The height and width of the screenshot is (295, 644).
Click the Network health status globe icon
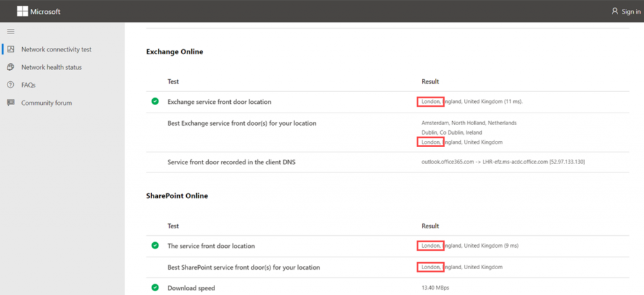click(x=11, y=67)
